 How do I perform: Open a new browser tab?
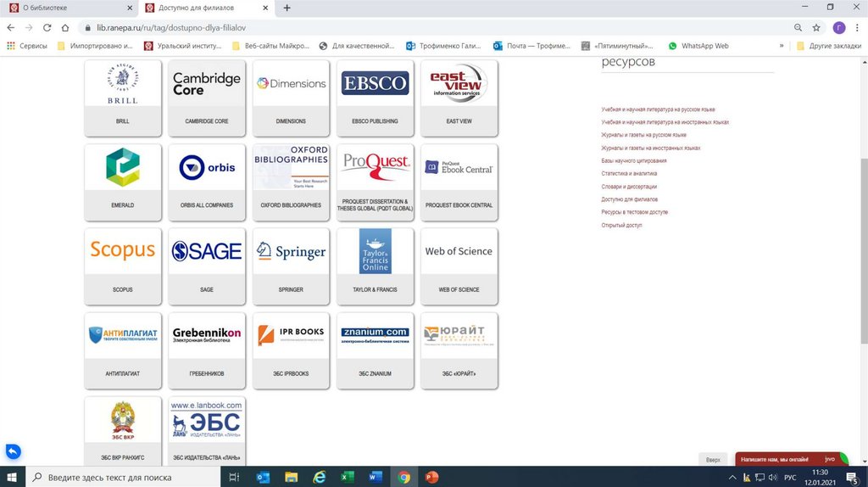pyautogui.click(x=287, y=8)
